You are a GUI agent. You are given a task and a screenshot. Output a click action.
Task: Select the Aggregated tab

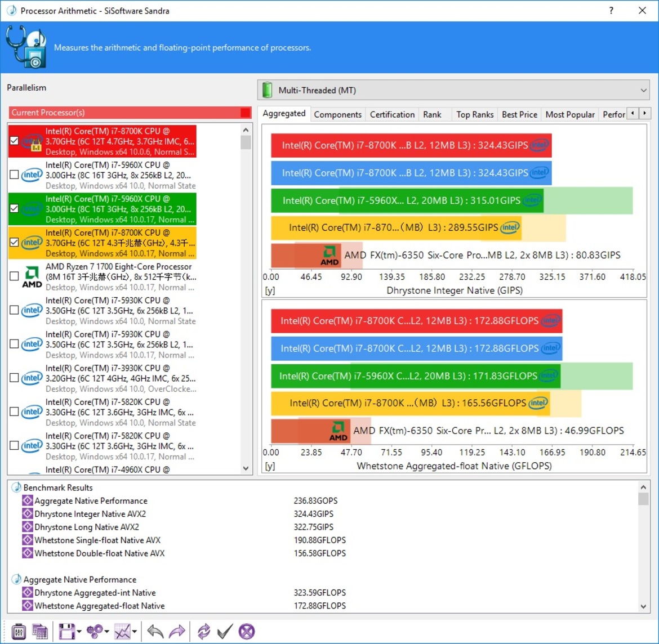tap(284, 113)
